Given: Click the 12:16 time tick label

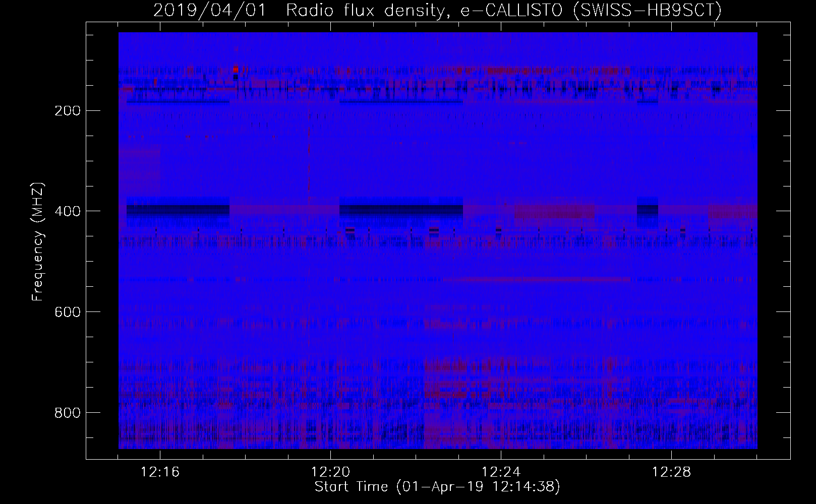Looking at the screenshot, I should tap(160, 472).
